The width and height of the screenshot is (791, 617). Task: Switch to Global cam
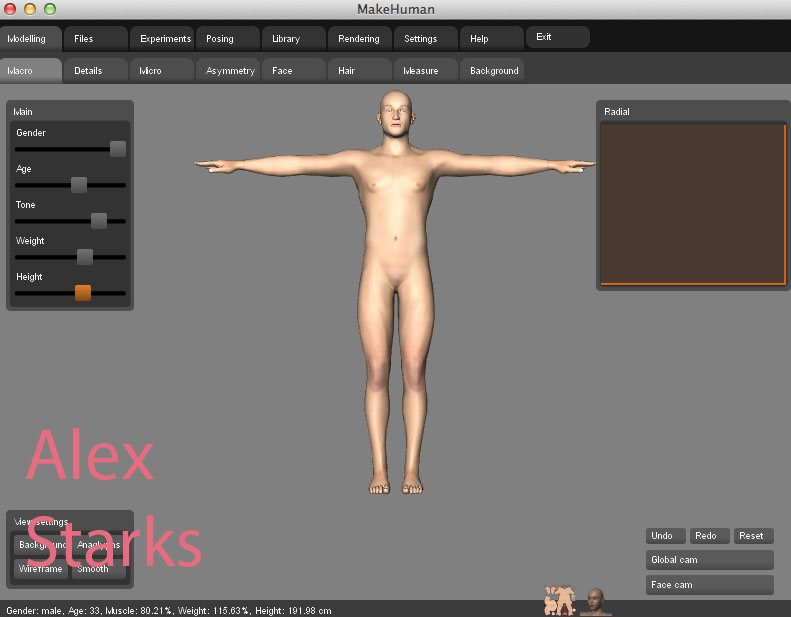710,560
